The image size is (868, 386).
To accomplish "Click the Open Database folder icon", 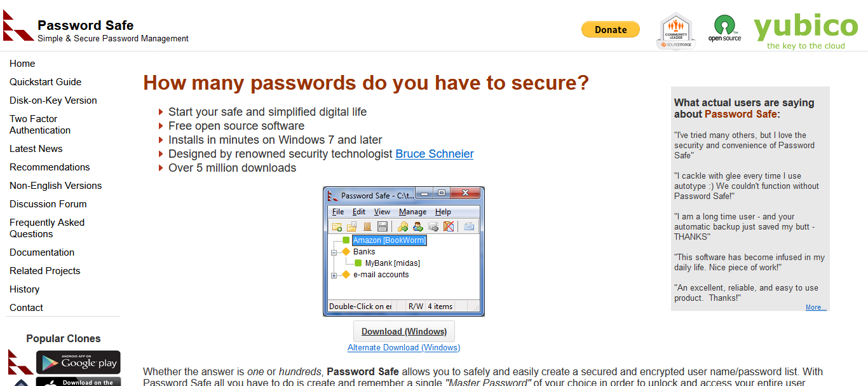I will coord(351,226).
